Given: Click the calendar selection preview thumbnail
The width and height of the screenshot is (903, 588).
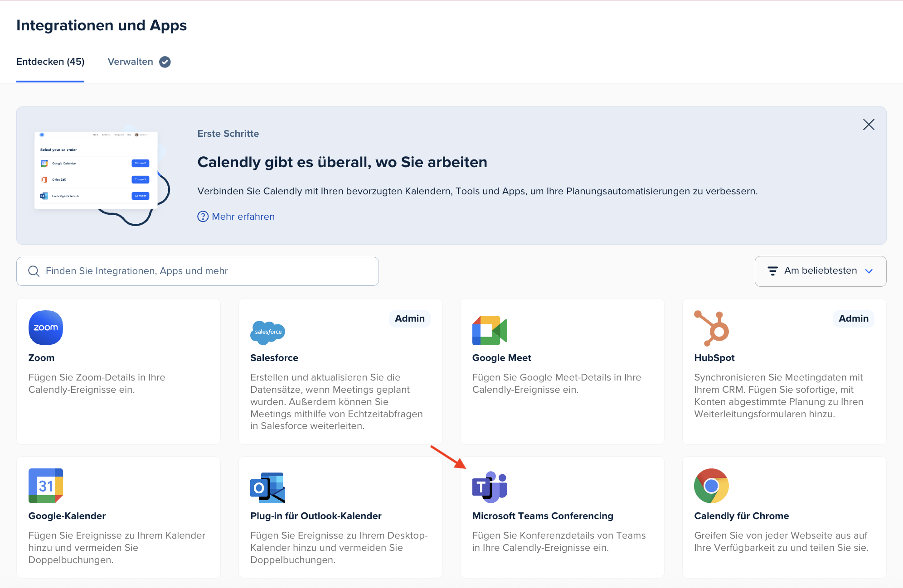Looking at the screenshot, I should [96, 170].
